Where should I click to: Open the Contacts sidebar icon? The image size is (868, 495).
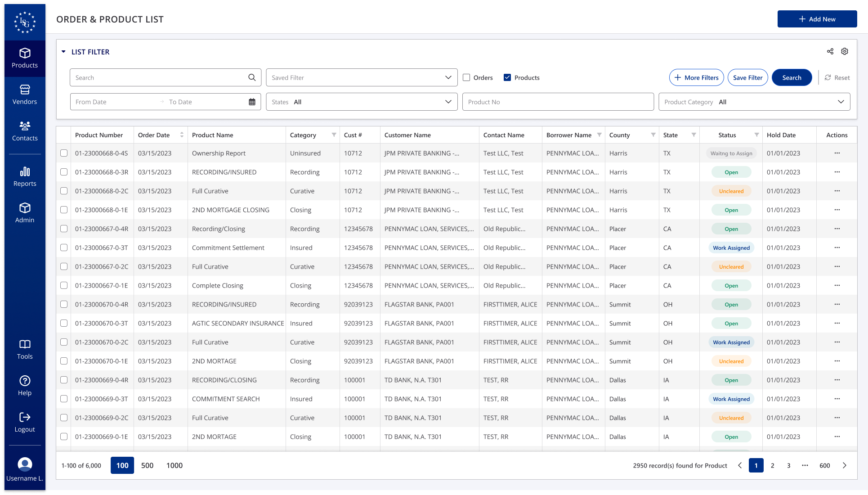[25, 126]
